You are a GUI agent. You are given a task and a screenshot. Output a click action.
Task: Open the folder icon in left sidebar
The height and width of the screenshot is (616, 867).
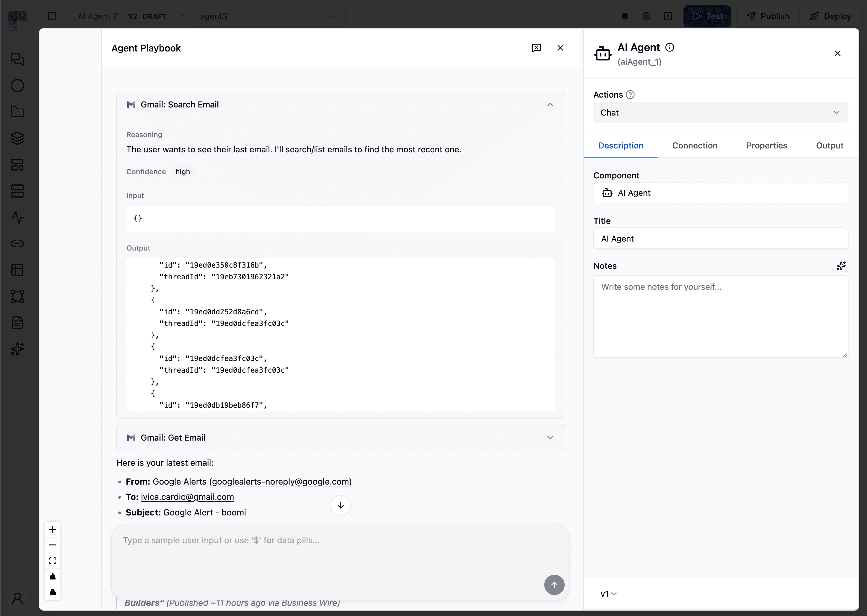pos(17,112)
